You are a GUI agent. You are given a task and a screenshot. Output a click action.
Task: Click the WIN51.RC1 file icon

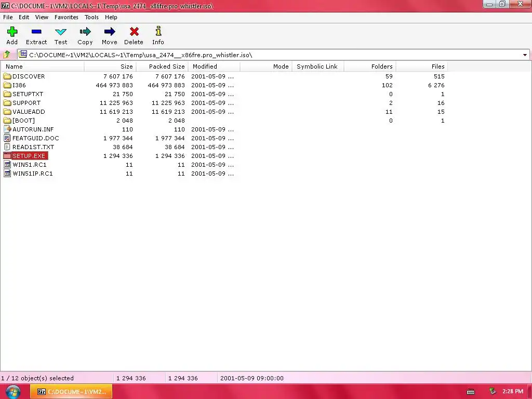coord(7,164)
